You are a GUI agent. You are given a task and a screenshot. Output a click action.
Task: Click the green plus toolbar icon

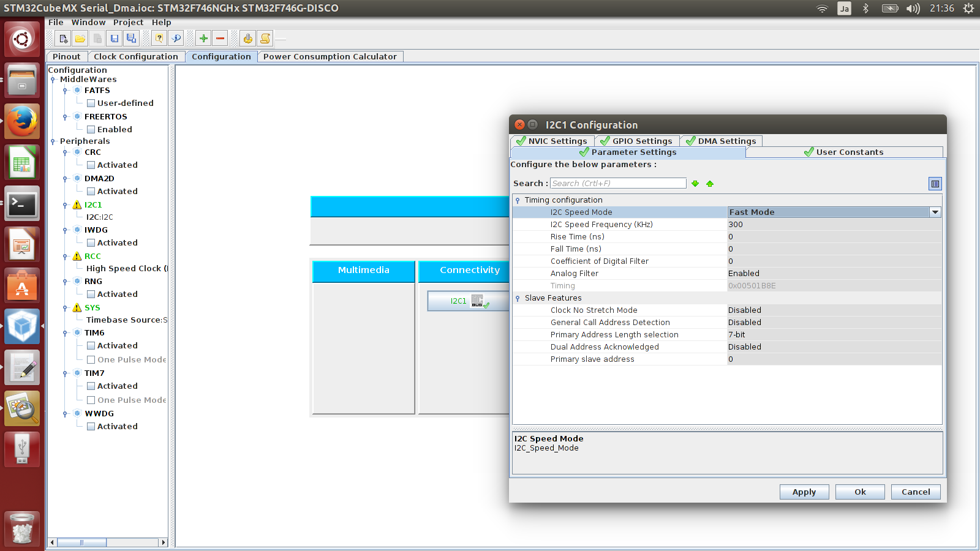pos(203,39)
